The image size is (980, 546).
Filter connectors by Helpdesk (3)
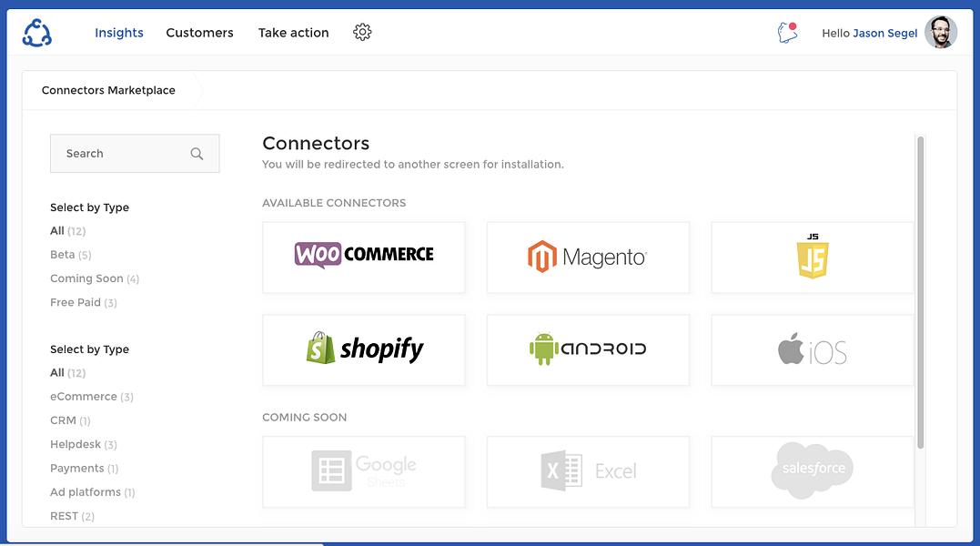pyautogui.click(x=83, y=444)
